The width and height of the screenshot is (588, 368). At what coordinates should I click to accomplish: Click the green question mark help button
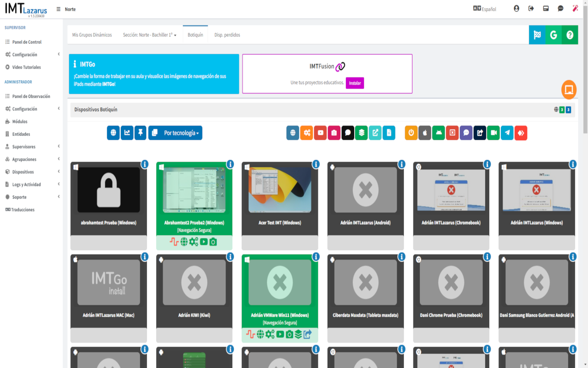(x=570, y=35)
